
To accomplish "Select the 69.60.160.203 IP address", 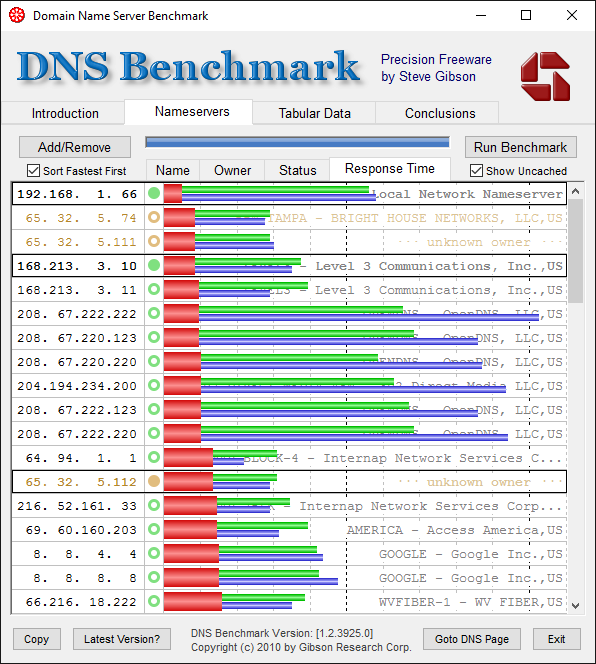I will 81,530.
